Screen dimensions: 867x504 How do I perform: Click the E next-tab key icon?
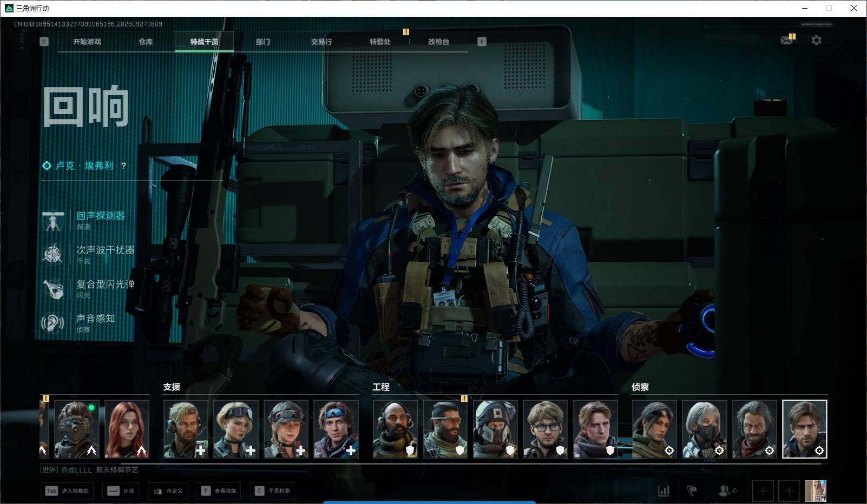482,42
